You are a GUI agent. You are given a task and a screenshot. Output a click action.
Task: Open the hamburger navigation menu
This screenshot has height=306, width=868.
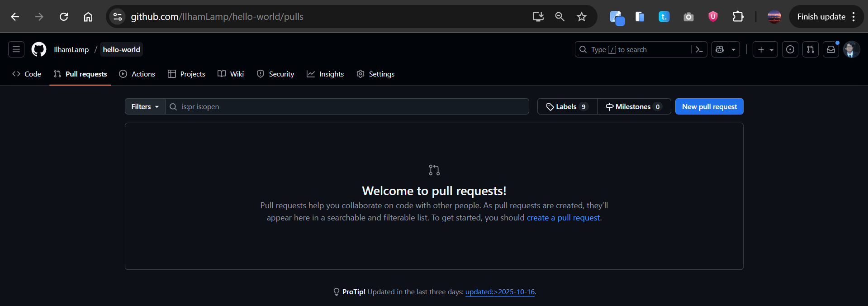16,49
